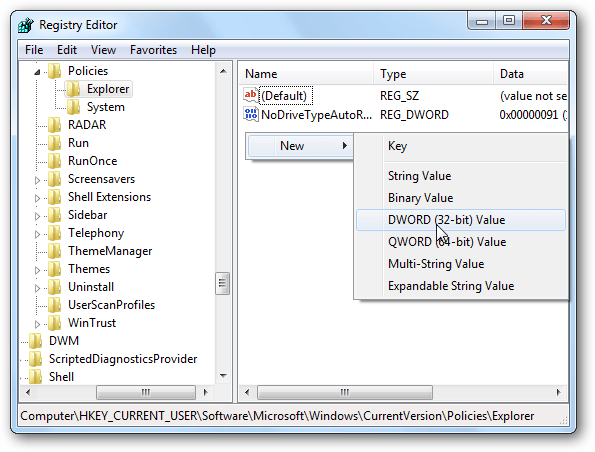Click values pane horizontal scrollbar thumb
Screen dimensions: 595x452
[x=345, y=392]
